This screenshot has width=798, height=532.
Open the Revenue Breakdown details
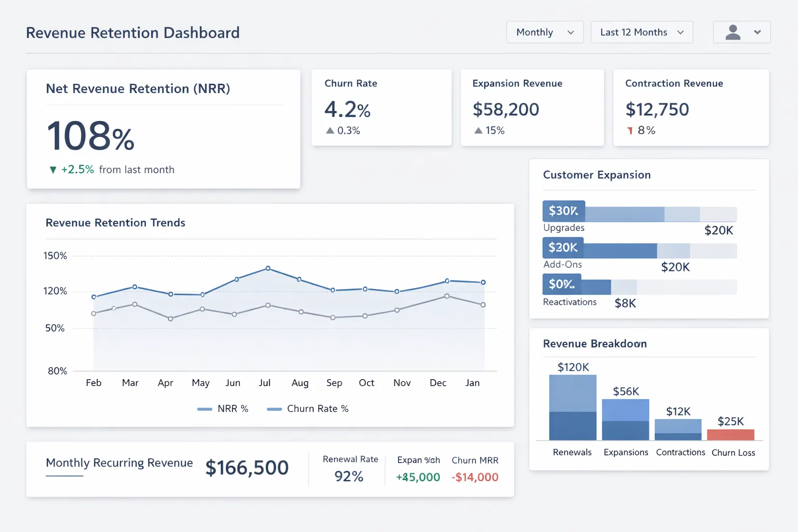pos(595,343)
